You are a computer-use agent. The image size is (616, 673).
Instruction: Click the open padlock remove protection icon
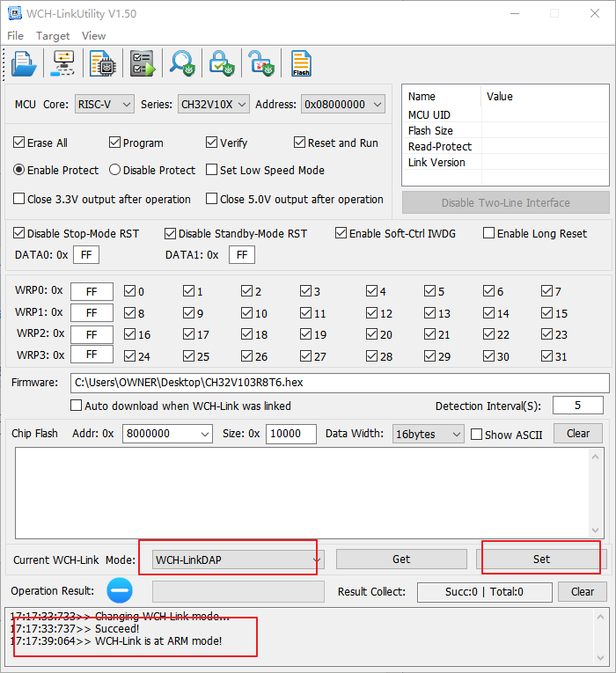click(260, 64)
